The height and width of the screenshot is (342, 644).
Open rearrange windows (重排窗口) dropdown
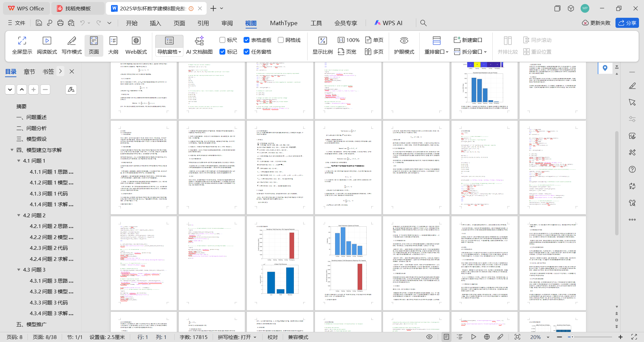(436, 52)
